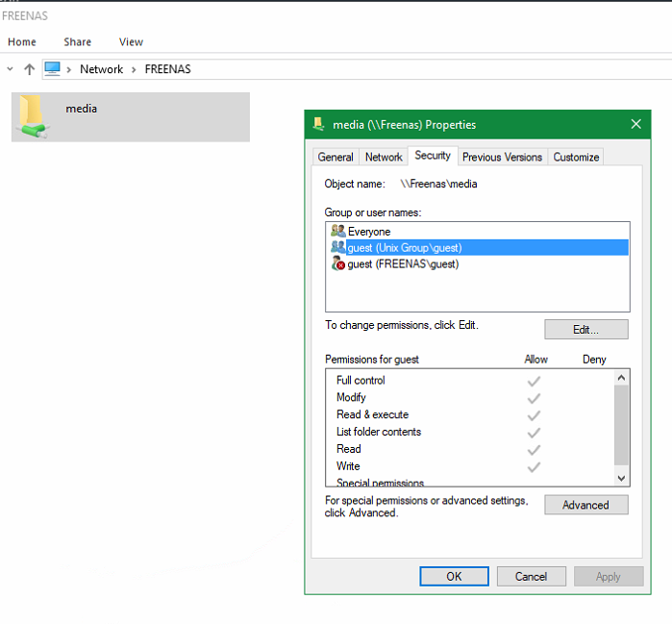Viewport: 672px width, 624px height.
Task: Switch to the Previous Versions tab
Action: pyautogui.click(x=502, y=157)
